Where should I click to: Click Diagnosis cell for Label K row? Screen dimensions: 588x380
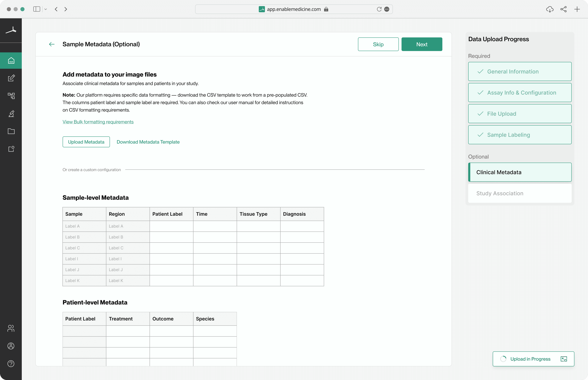click(x=302, y=280)
